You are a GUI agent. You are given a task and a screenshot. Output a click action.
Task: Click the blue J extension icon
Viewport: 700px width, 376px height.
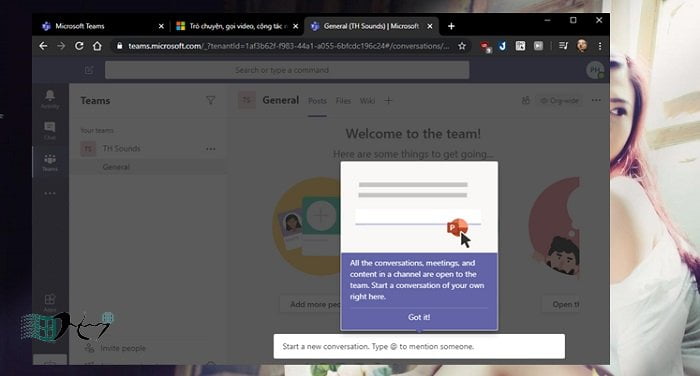click(x=502, y=46)
